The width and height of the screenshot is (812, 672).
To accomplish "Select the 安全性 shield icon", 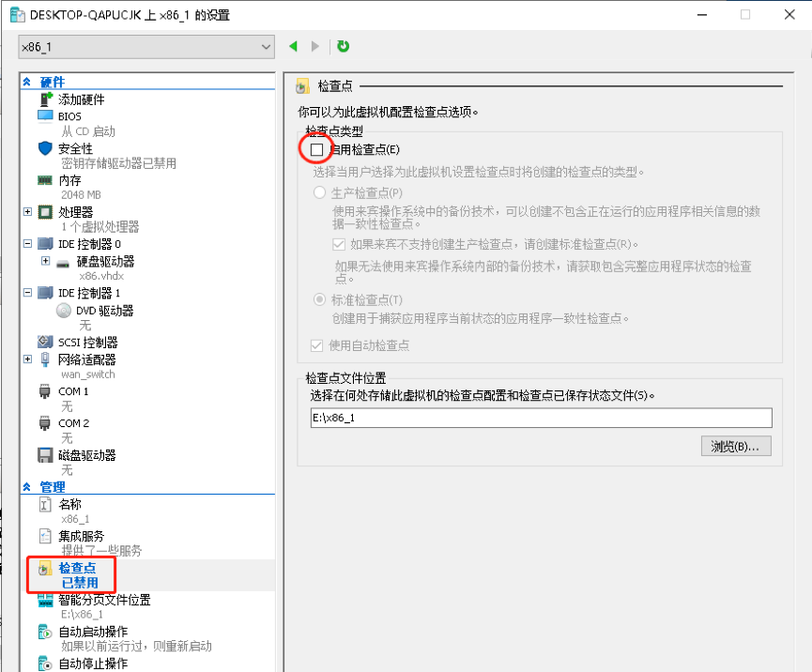I will (x=46, y=148).
